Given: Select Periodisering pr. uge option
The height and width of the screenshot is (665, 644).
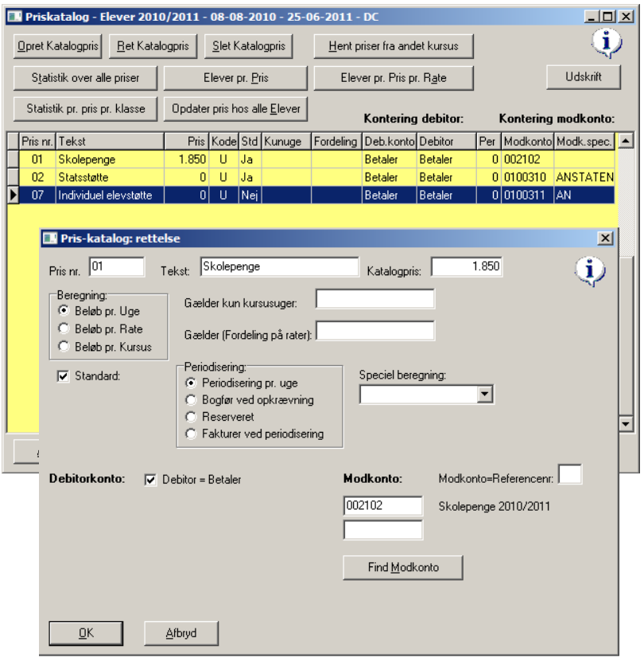Looking at the screenshot, I should coord(191,383).
